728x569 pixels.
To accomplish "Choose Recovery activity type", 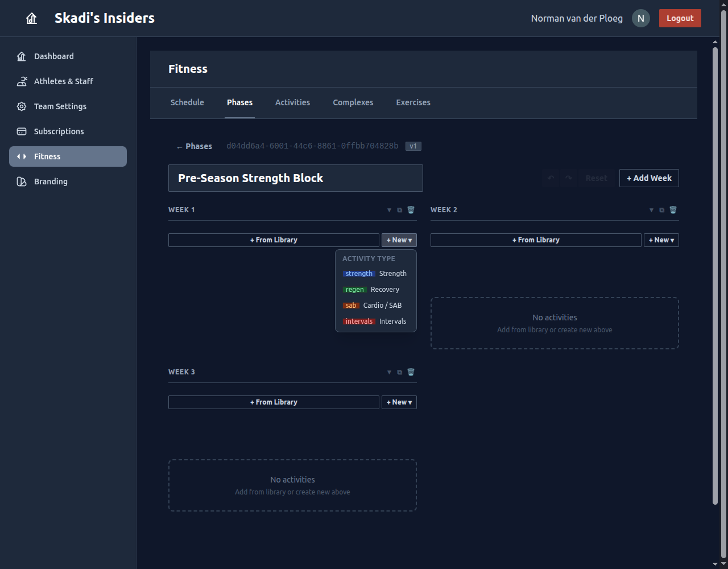I will click(376, 290).
